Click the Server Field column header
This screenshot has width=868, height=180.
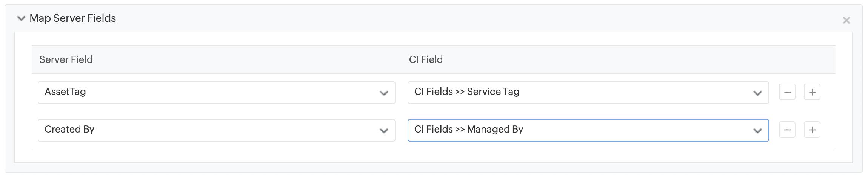66,59
